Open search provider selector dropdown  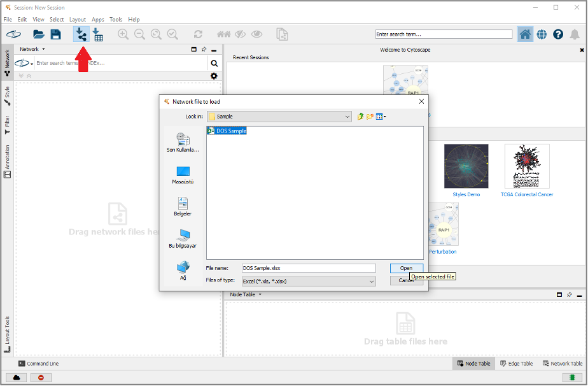click(24, 63)
